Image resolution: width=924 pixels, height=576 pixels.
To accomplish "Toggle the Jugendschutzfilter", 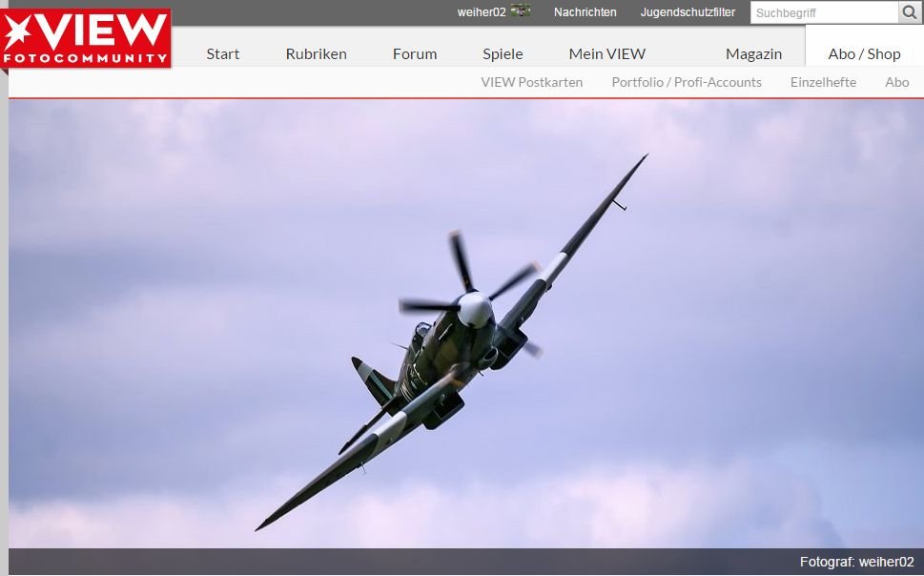I will 688,12.
